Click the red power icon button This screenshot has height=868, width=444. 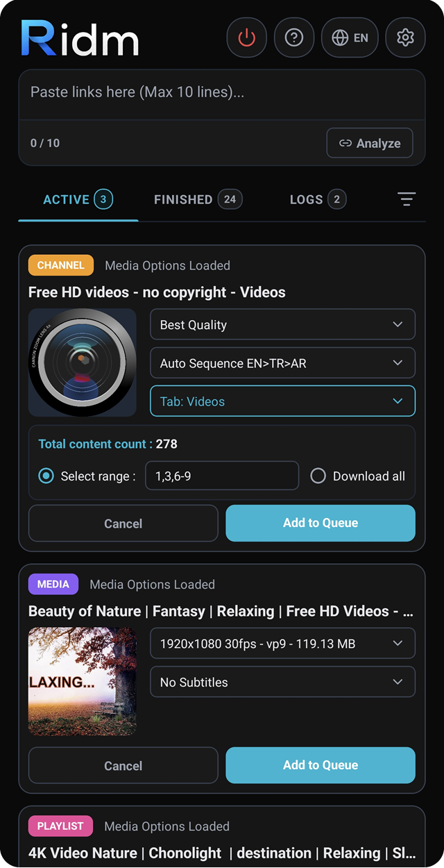coord(246,37)
